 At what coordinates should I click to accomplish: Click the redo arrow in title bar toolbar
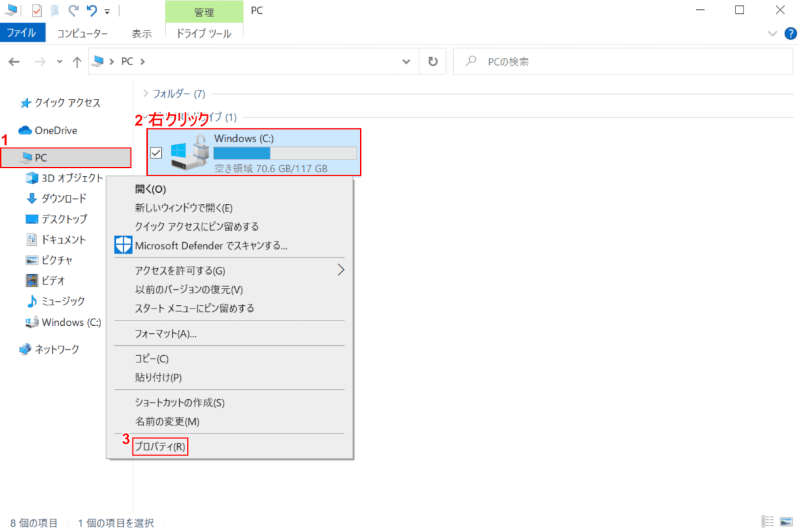click(x=74, y=10)
